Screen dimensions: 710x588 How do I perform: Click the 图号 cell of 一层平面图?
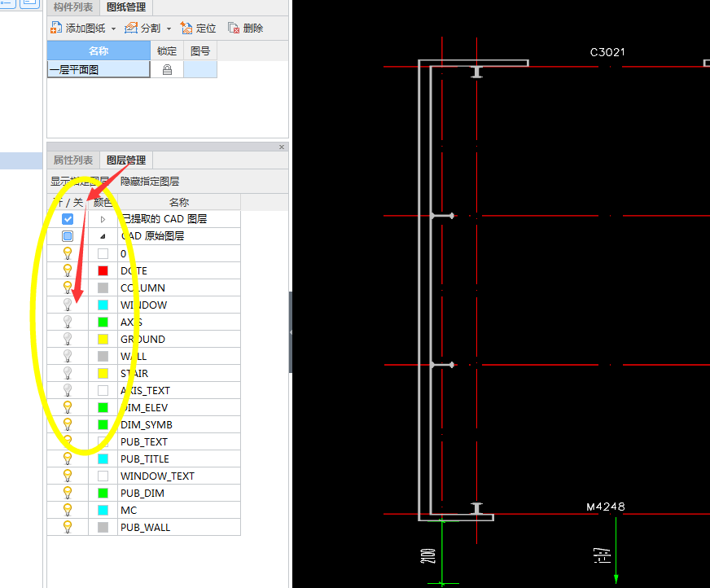coord(200,70)
